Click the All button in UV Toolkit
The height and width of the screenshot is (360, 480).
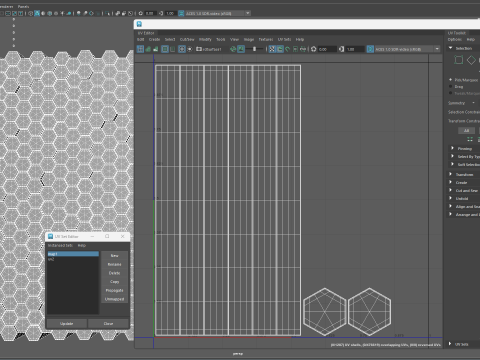click(466, 131)
